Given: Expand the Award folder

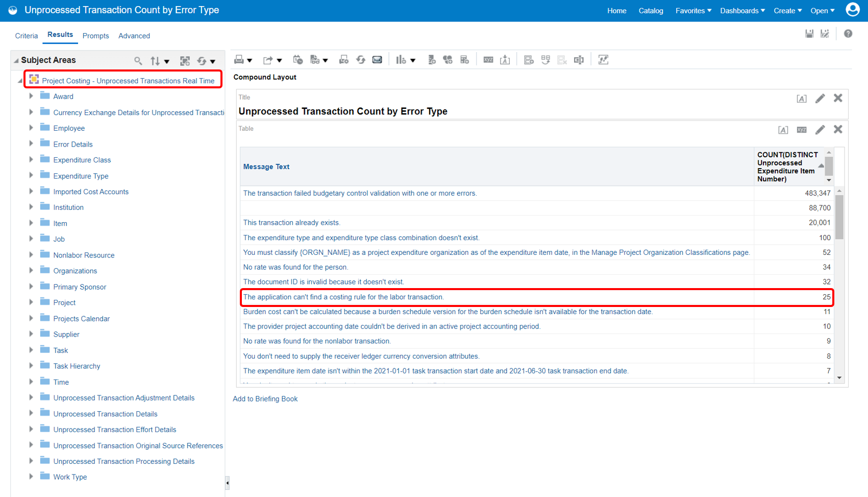Looking at the screenshot, I should (31, 96).
